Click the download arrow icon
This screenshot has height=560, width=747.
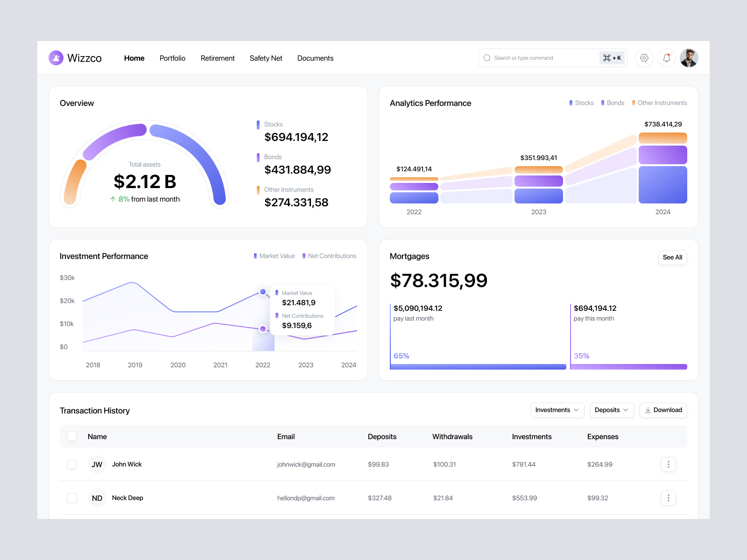tap(648, 410)
